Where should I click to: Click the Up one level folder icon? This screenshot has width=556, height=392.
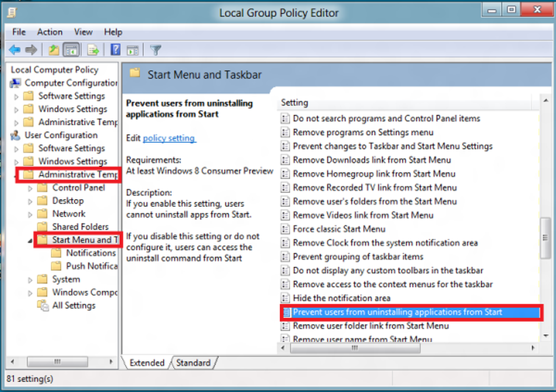(x=53, y=50)
